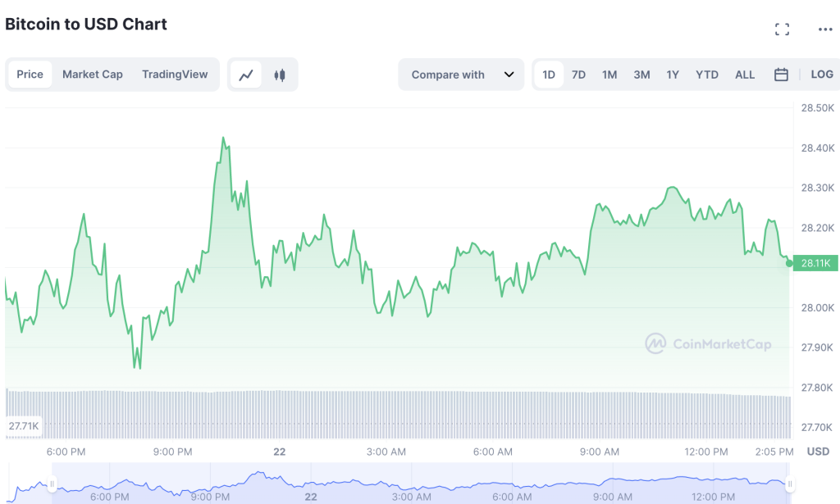This screenshot has width=840, height=504.
Task: Open the three-dot more options menu
Action: pos(824,29)
